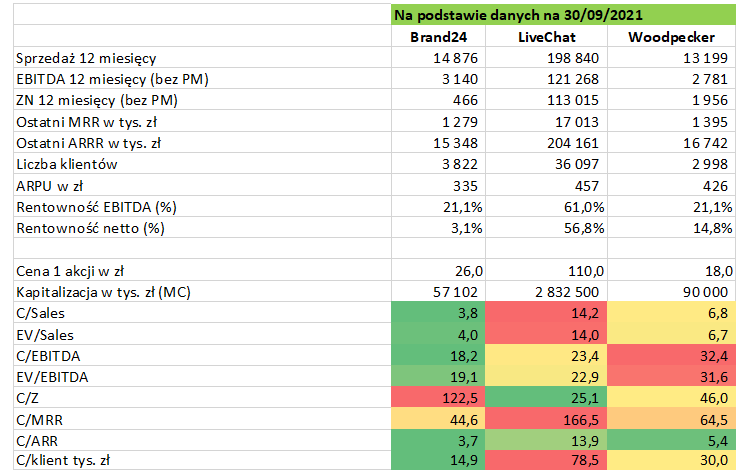Click LiveChat share price 110,0
Viewport: 750px width, 474px height.
pos(586,271)
